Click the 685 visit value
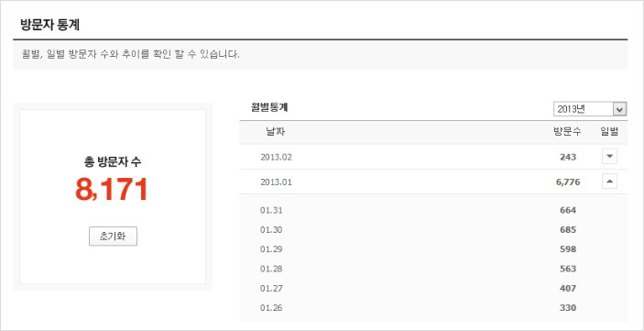 coord(568,230)
